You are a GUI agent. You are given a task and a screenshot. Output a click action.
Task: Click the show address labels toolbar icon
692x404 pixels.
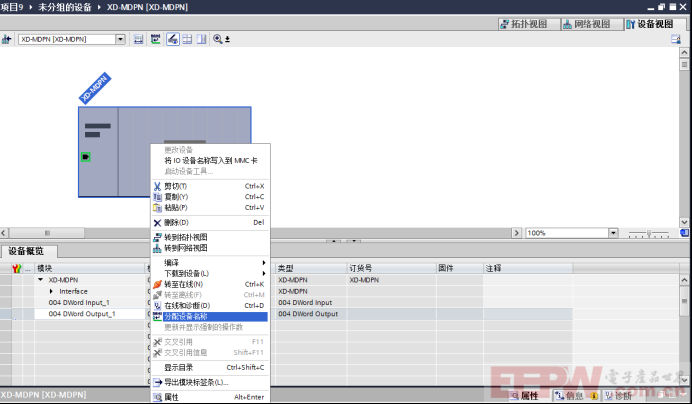click(139, 39)
